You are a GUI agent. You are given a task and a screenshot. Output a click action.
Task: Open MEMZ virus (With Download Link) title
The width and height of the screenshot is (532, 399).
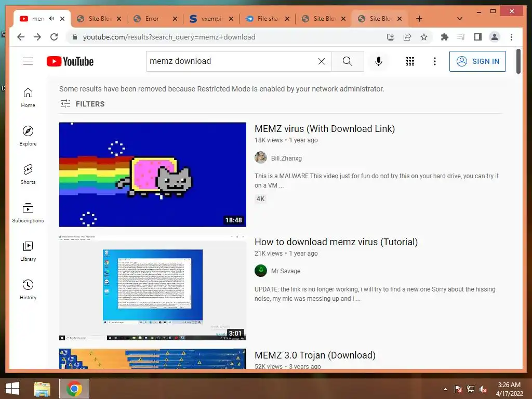325,129
